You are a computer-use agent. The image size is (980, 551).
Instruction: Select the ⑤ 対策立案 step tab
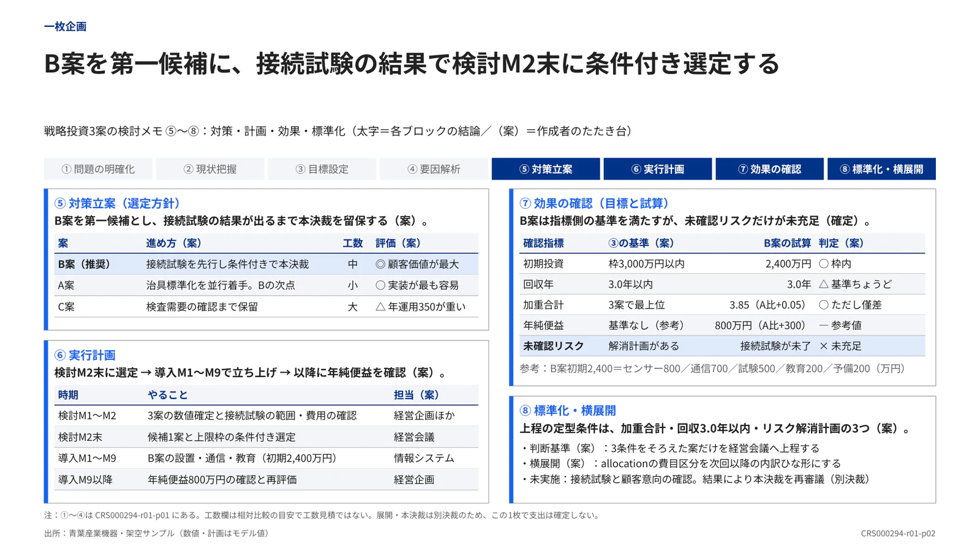546,169
